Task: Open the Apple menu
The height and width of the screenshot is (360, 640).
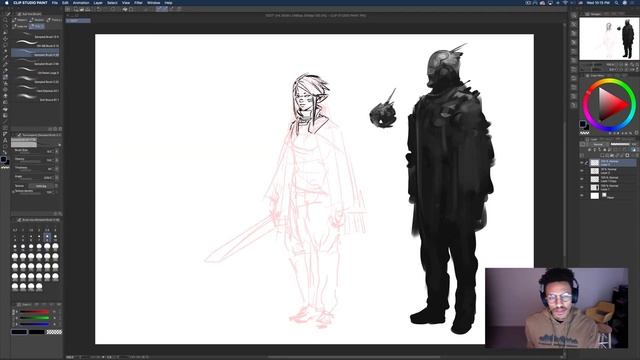Action: [x=6, y=2]
